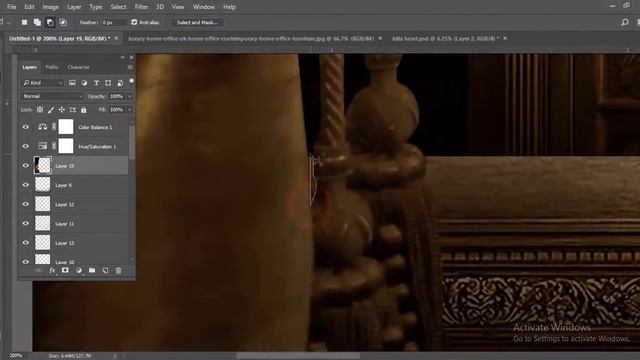Toggle the layer filter on/off switch
The image size is (640, 360).
(131, 82)
